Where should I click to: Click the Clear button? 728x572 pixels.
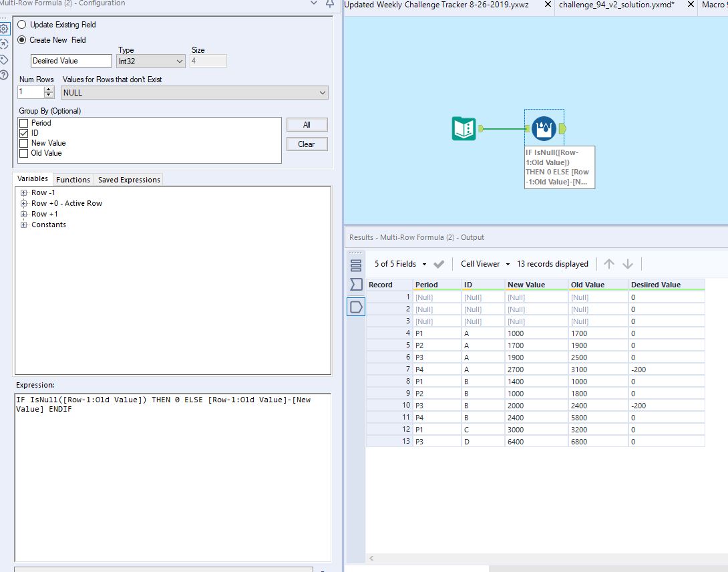tap(307, 144)
